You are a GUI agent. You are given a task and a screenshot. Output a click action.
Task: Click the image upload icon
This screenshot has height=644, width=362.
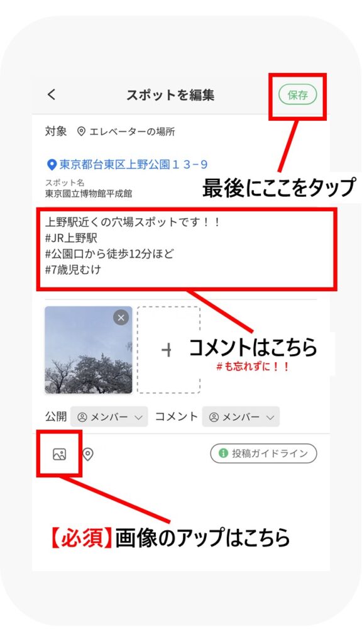60,454
